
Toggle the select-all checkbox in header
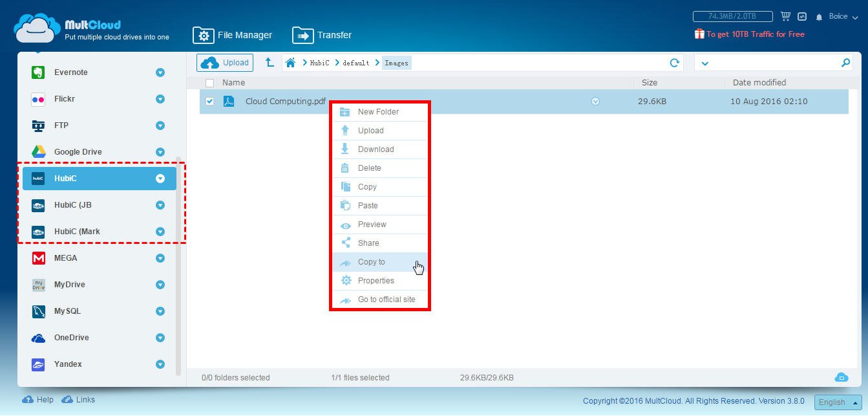click(x=209, y=83)
